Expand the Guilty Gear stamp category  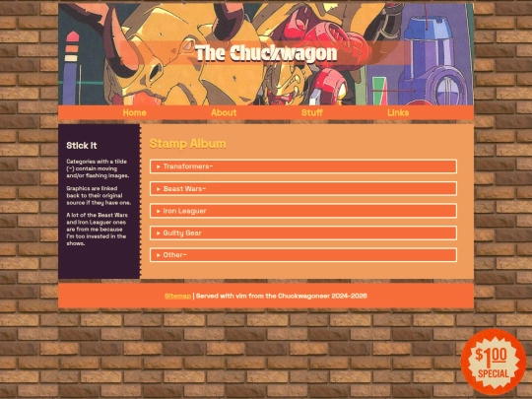pyautogui.click(x=303, y=233)
